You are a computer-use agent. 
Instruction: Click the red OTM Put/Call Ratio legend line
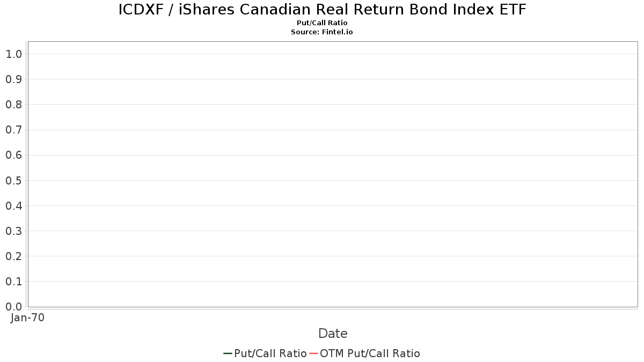point(314,353)
